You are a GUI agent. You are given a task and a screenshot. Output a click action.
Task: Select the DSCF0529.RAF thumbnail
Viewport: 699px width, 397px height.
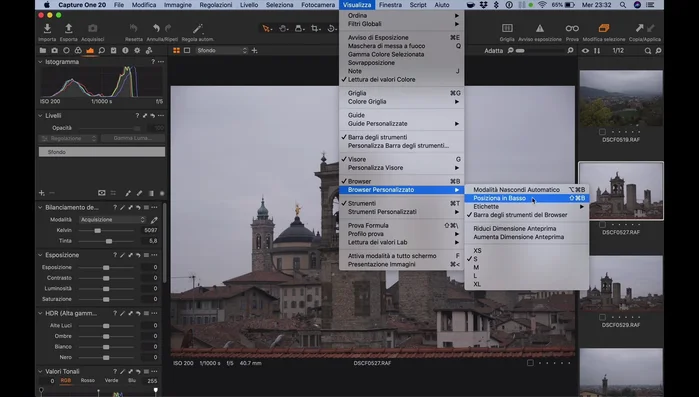click(x=621, y=283)
